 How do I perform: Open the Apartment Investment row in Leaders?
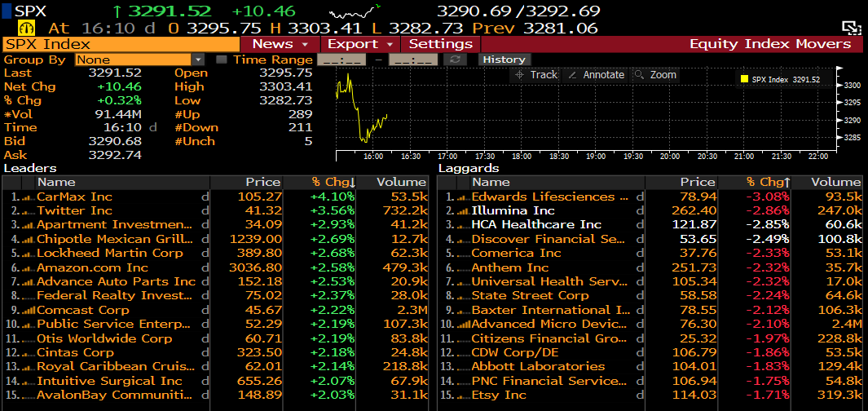click(x=215, y=225)
